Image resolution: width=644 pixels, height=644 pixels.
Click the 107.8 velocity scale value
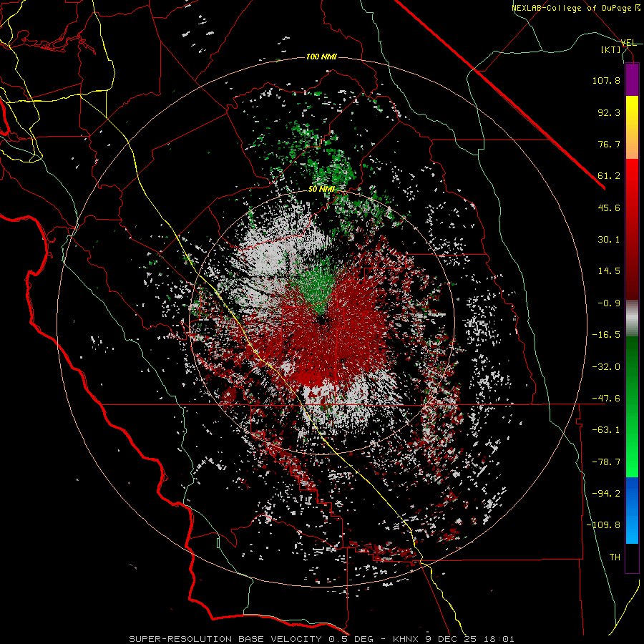tap(606, 80)
